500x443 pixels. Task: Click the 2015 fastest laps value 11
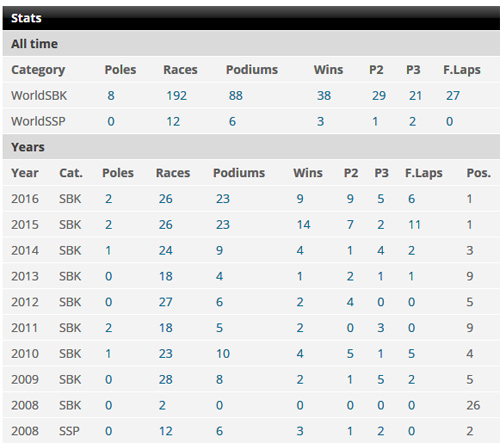(414, 225)
